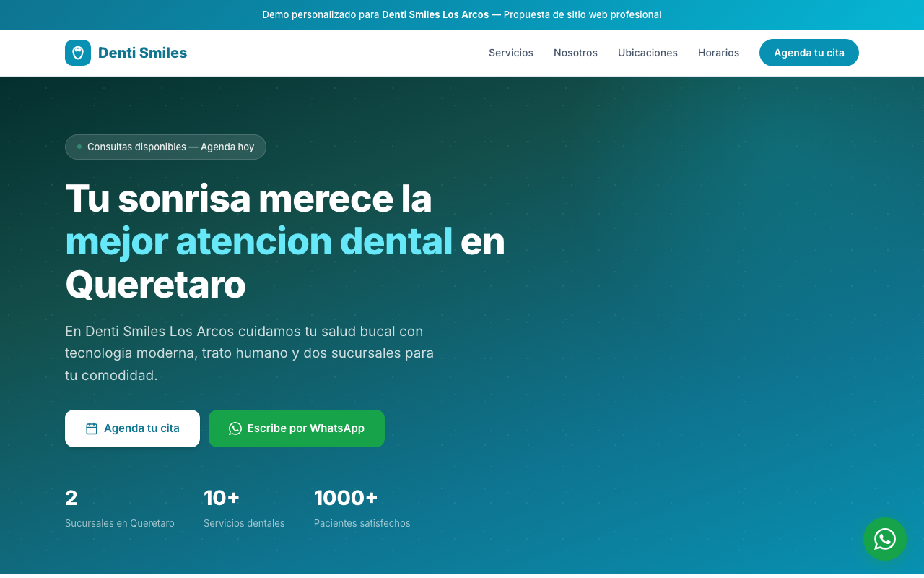Open the floating WhatsApp chat bubble
924x578 pixels.
point(885,539)
